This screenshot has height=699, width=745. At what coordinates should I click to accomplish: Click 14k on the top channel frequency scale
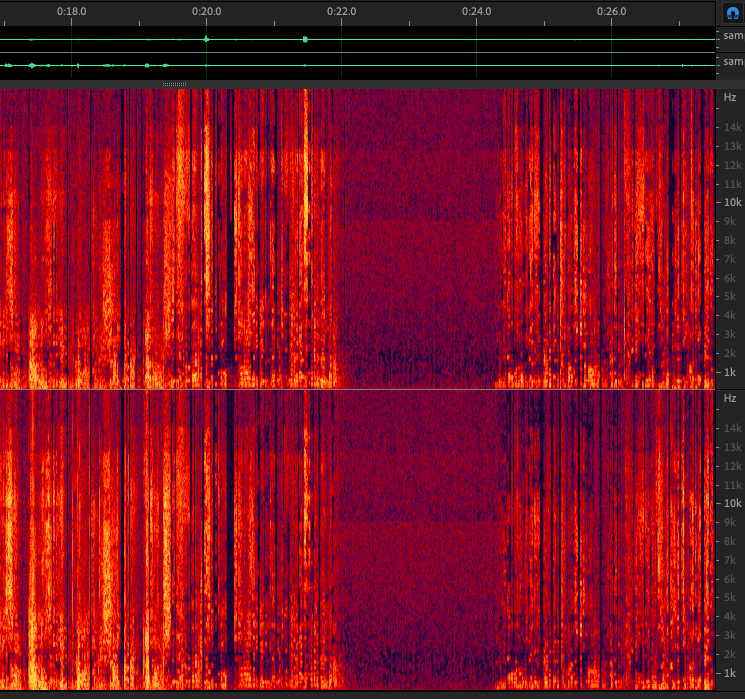(x=731, y=127)
